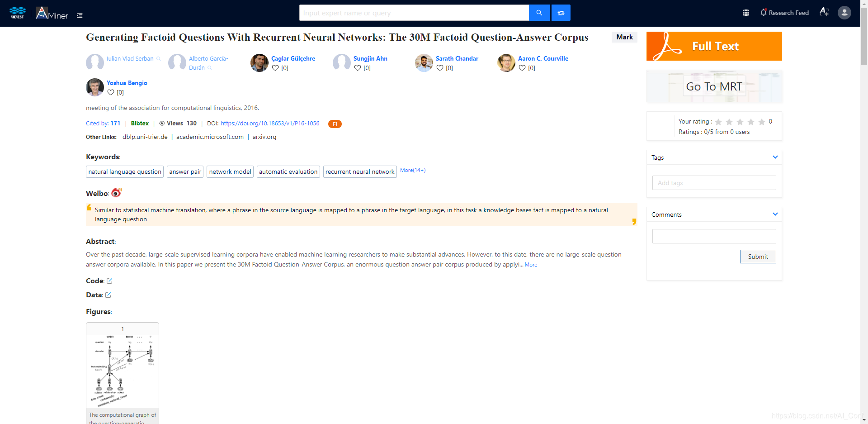Image resolution: width=868 pixels, height=424 pixels.
Task: Edit the Data field pencil icon
Action: pos(108,295)
